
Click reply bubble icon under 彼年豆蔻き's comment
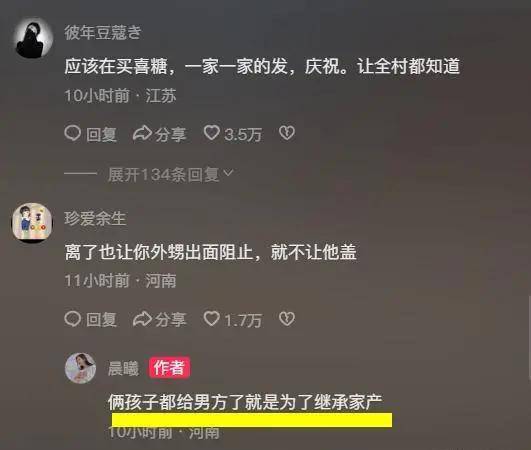pyautogui.click(x=72, y=133)
